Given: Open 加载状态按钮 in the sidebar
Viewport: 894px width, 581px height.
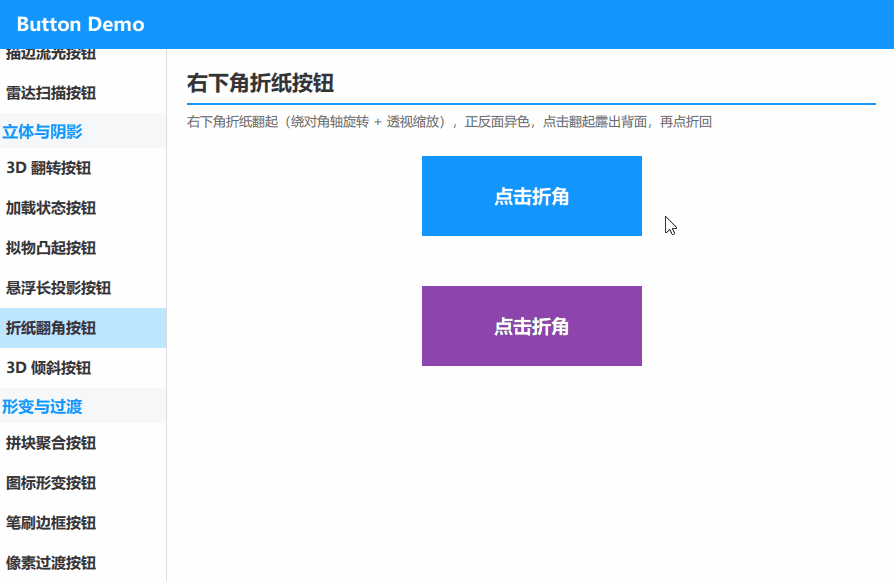Looking at the screenshot, I should click(83, 208).
